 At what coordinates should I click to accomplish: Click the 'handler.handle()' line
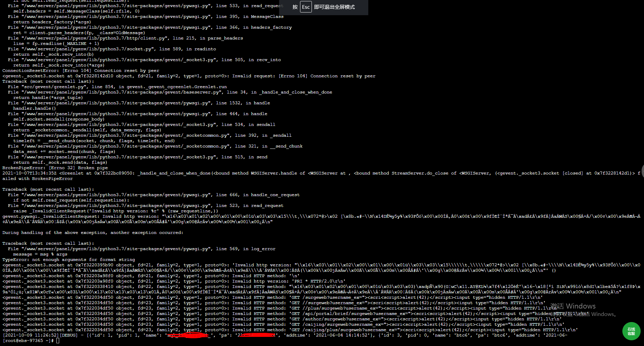click(x=34, y=108)
